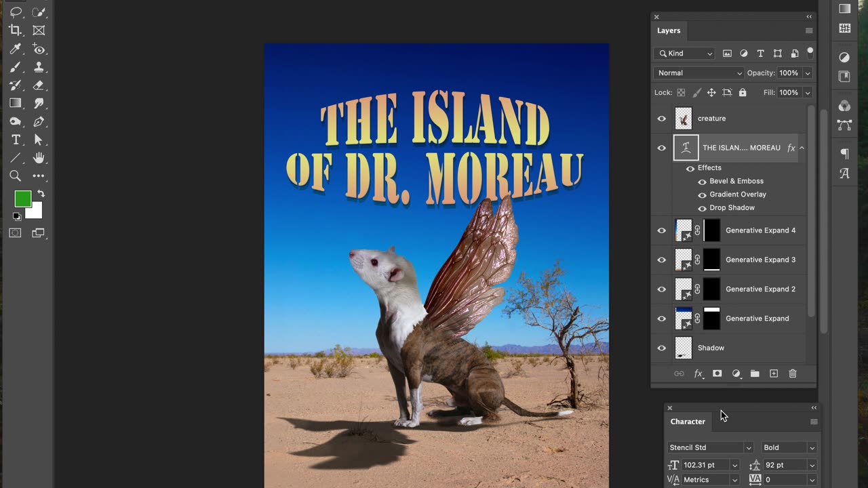Open the Layers panel options menu
Viewport: 868px width, 488px height.
coord(808,30)
